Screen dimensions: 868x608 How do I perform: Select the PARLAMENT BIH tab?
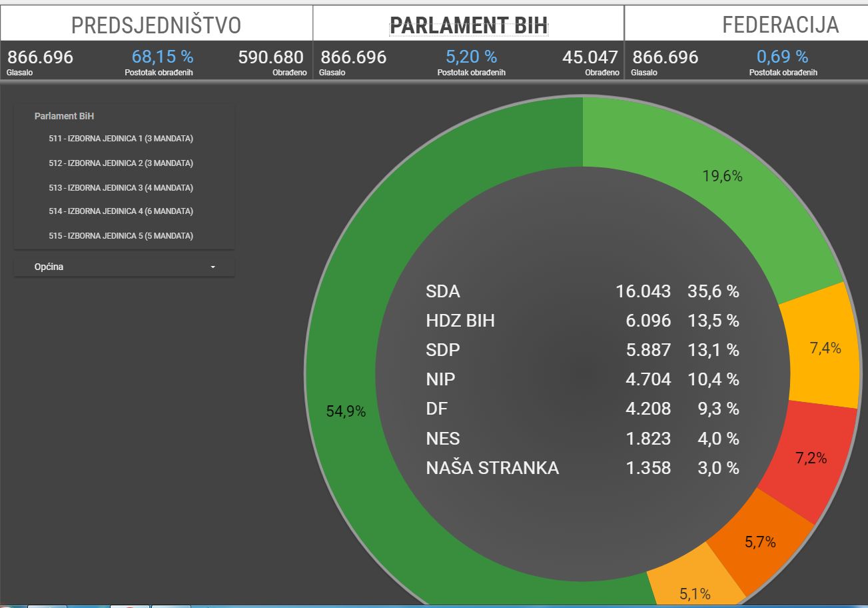pos(468,24)
